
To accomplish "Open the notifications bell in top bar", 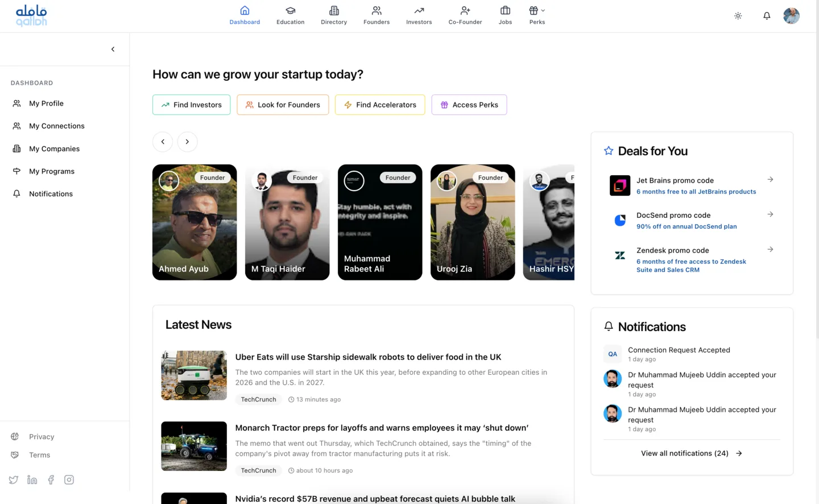I will click(767, 16).
